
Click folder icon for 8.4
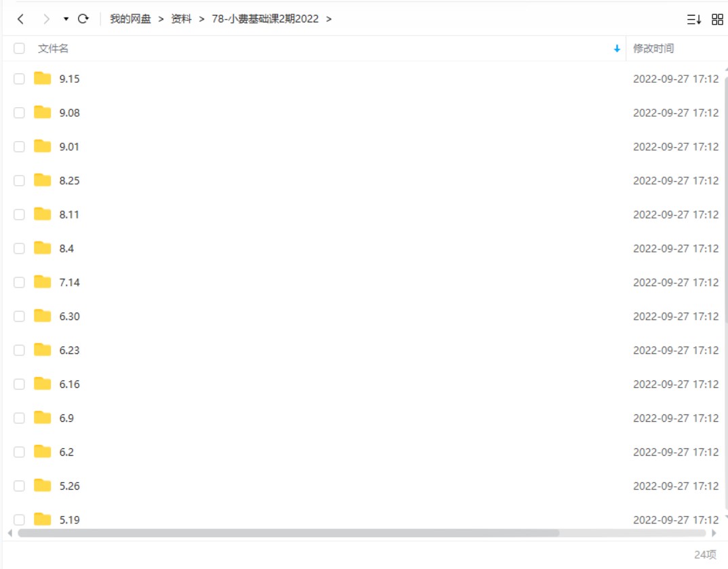click(42, 248)
